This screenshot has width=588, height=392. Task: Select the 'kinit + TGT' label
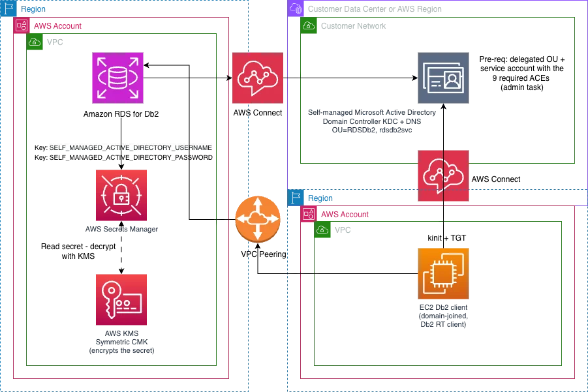[x=446, y=238]
